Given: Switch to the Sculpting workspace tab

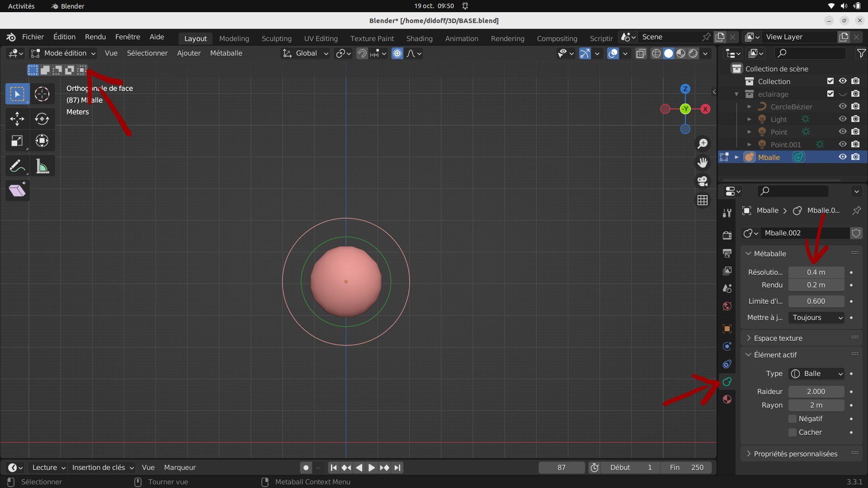Looking at the screenshot, I should pos(276,38).
